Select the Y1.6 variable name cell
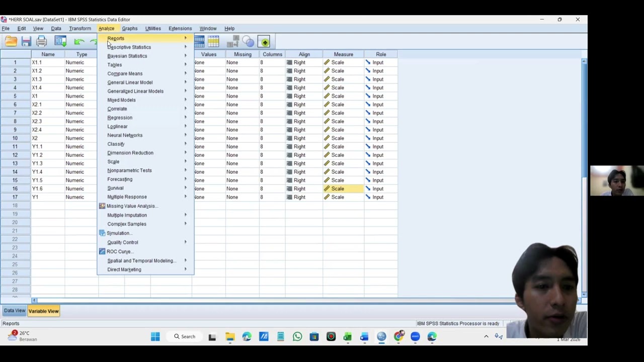The width and height of the screenshot is (644, 362). [48, 189]
